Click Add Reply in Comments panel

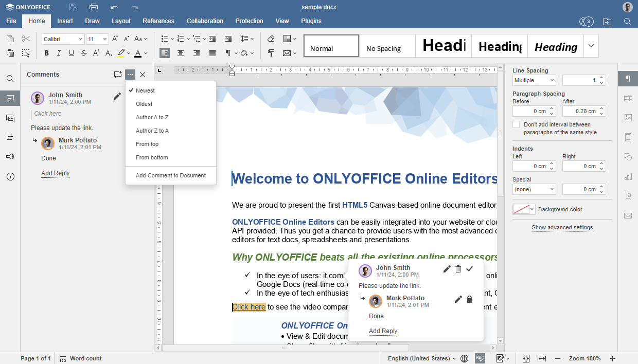55,173
